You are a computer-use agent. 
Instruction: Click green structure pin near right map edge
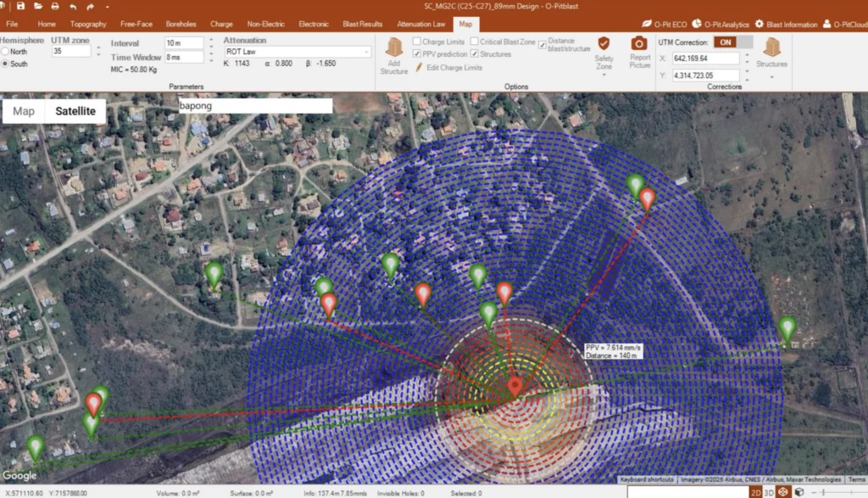[x=787, y=329]
